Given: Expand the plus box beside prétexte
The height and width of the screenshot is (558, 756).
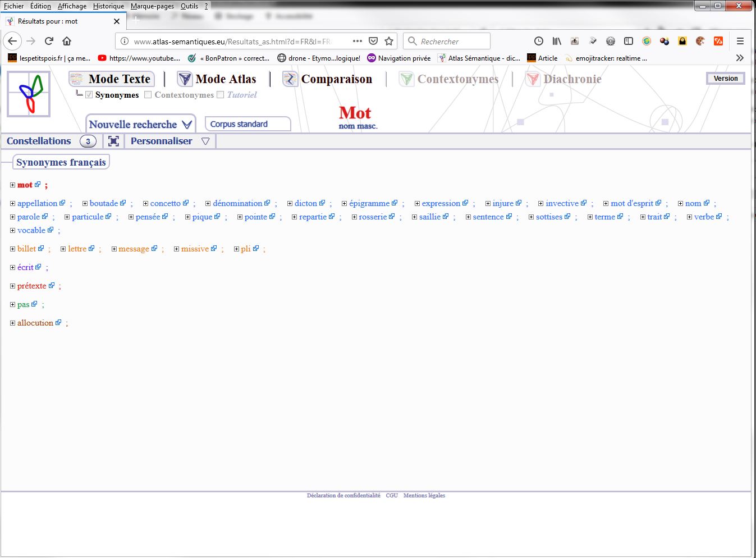Looking at the screenshot, I should click(x=12, y=286).
